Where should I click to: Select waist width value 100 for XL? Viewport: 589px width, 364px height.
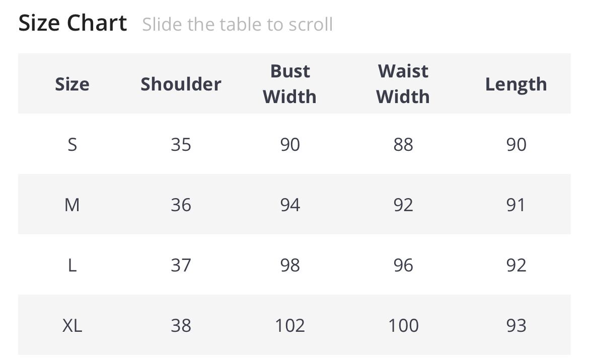403,325
